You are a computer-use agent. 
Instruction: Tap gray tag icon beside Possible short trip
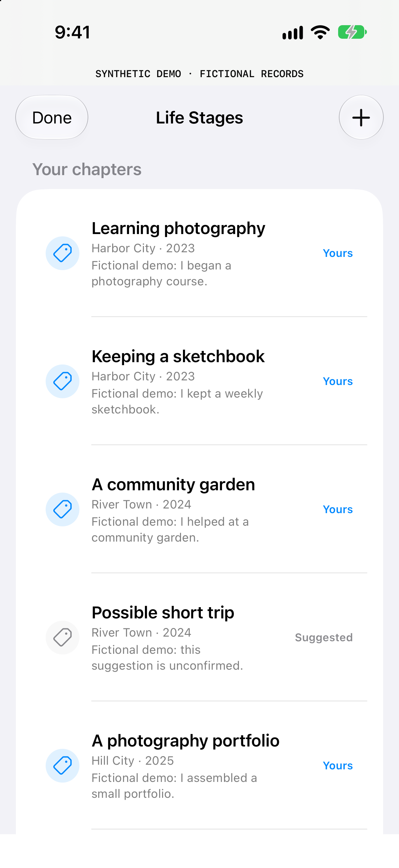(63, 637)
